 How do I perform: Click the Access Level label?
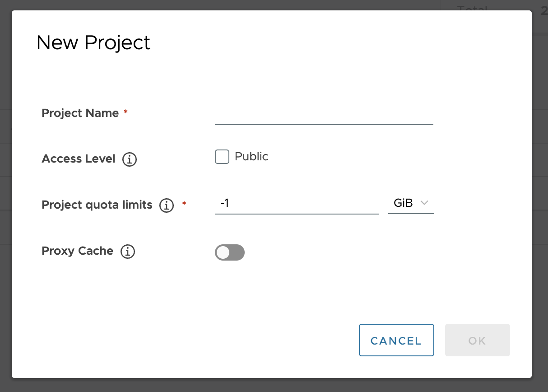pos(78,159)
